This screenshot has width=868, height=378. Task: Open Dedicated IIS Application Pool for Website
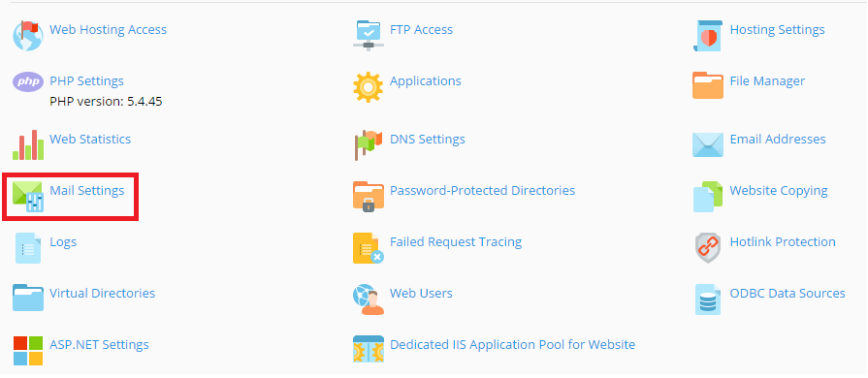pos(513,344)
